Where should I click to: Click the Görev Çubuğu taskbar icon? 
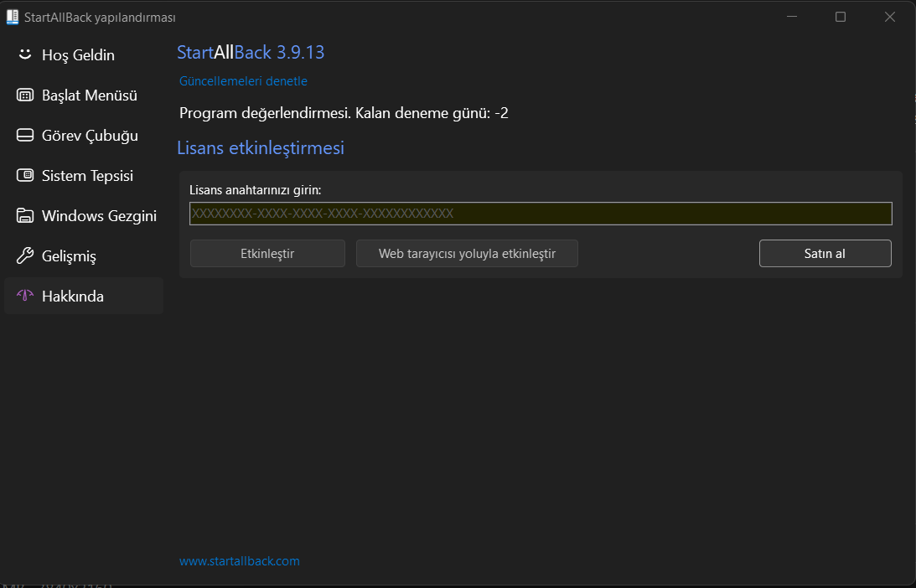point(24,135)
